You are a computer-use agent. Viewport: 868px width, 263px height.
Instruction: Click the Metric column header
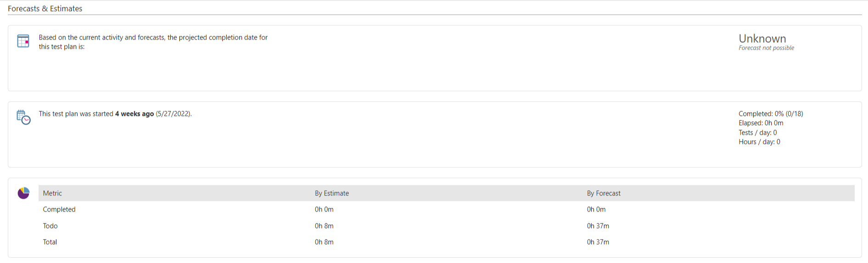coord(52,194)
